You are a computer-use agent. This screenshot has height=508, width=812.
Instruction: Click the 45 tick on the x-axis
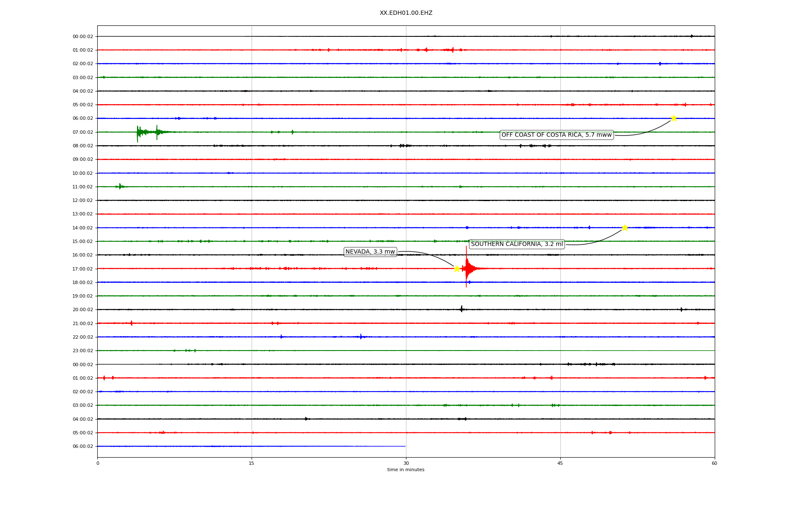tap(560, 463)
